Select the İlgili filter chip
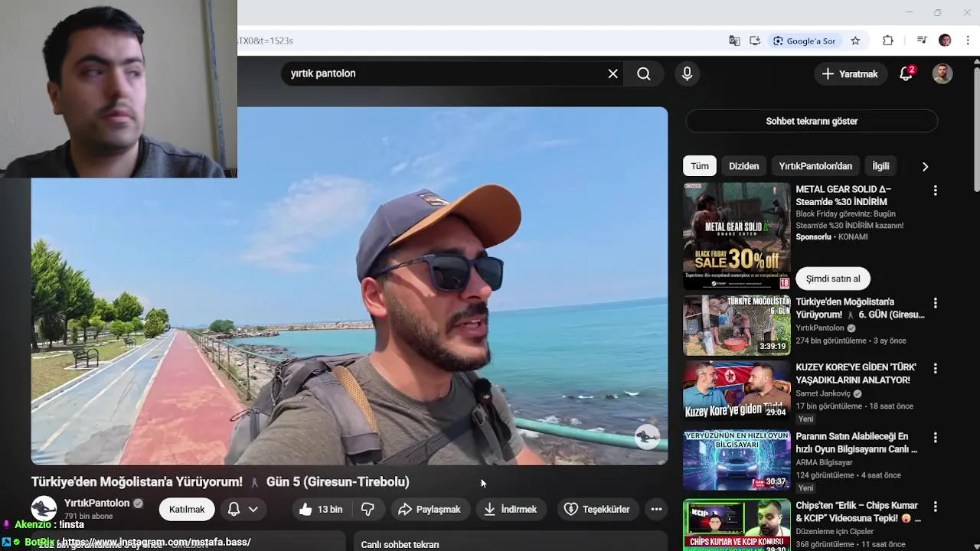 pos(880,166)
